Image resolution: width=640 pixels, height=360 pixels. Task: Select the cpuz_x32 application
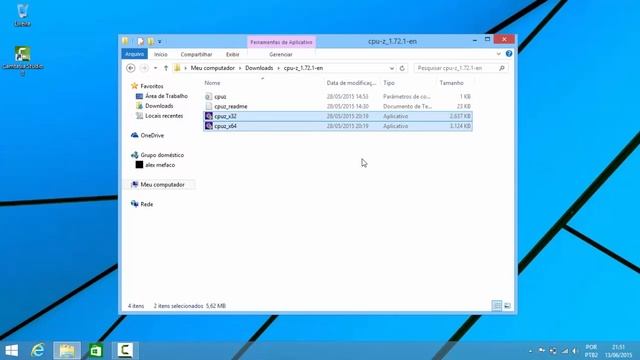(x=338, y=116)
